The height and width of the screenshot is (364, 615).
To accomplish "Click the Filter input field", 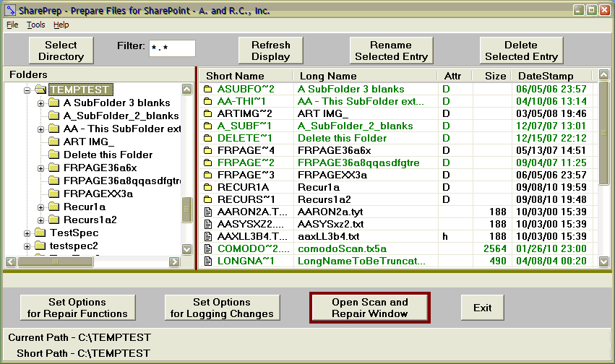I will pos(172,48).
